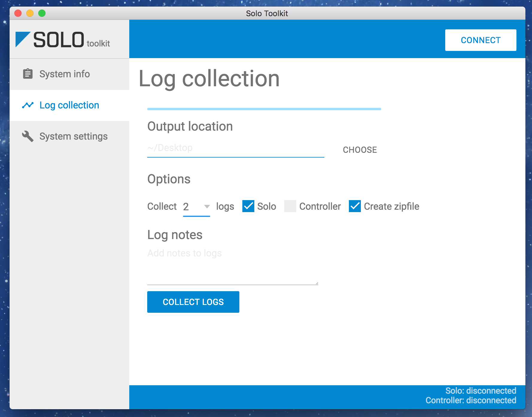Uncheck the Solo checkbox

coord(248,206)
